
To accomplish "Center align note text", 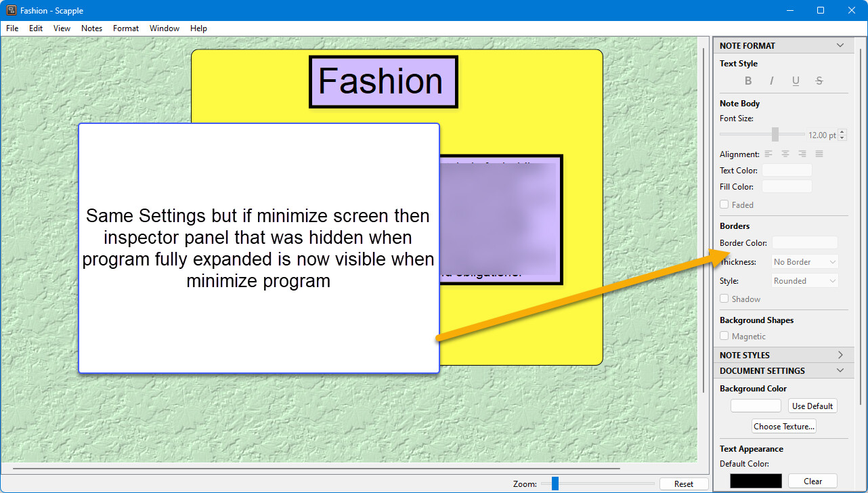I will pos(785,154).
